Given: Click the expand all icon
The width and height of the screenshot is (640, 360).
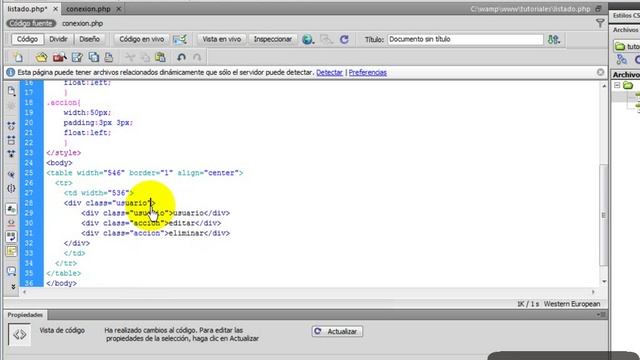Looking at the screenshot, I should 11,154.
